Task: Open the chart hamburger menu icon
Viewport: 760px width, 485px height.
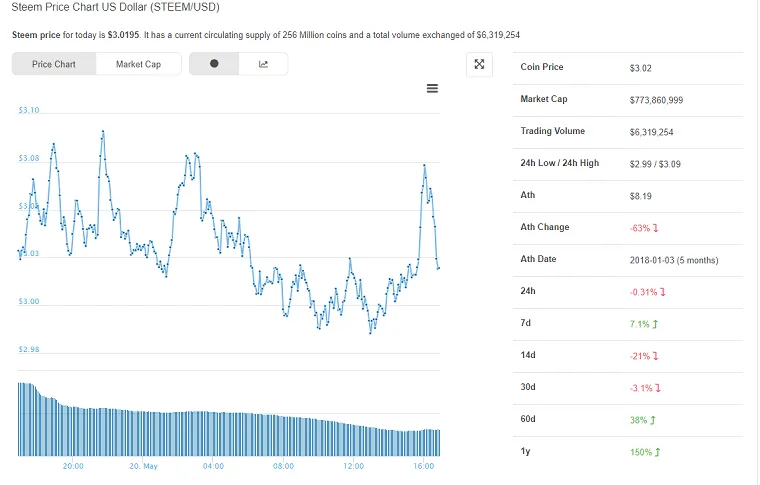Action: [432, 88]
